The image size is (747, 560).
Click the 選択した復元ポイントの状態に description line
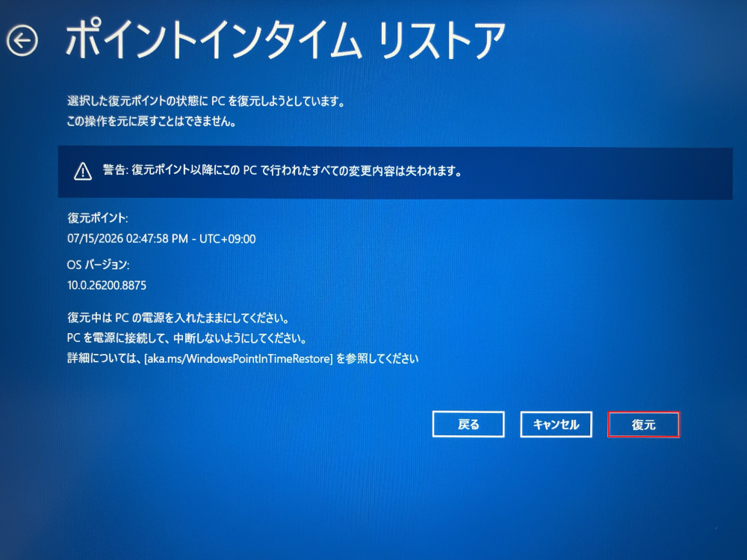click(206, 101)
